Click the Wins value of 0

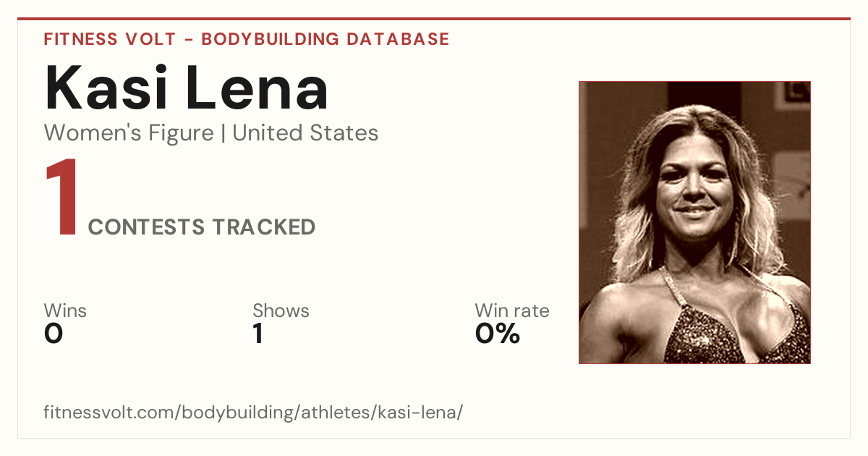pos(54,334)
